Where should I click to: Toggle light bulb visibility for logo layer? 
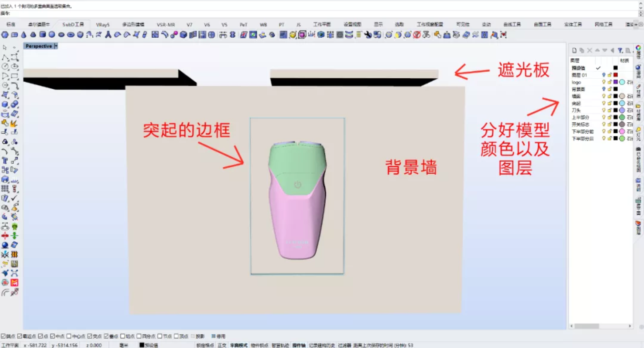point(604,82)
